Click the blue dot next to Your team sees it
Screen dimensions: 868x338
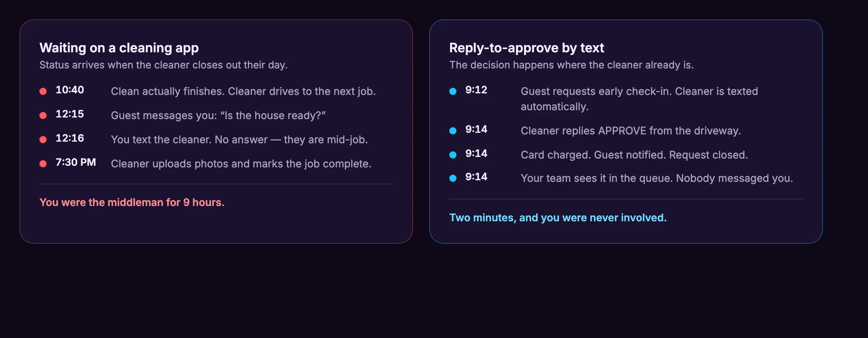pos(453,178)
